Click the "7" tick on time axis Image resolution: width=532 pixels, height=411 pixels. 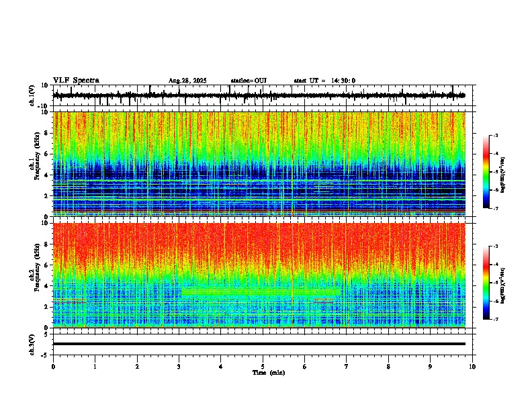click(x=347, y=367)
